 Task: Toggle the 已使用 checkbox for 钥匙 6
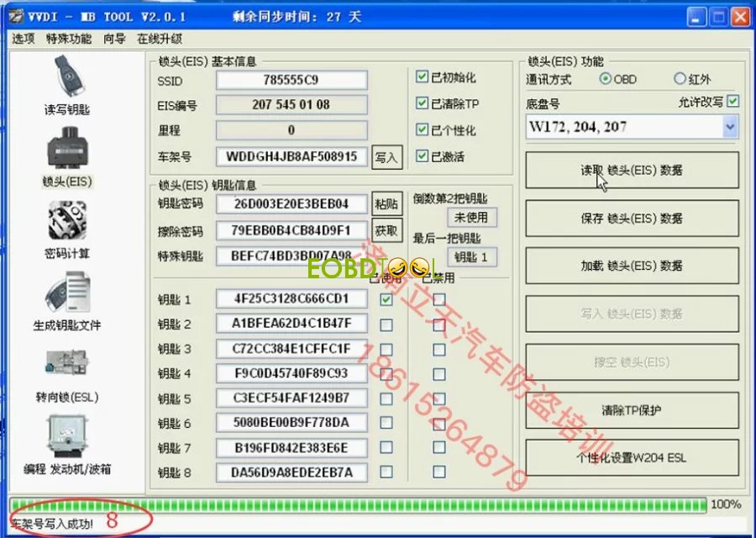click(386, 422)
